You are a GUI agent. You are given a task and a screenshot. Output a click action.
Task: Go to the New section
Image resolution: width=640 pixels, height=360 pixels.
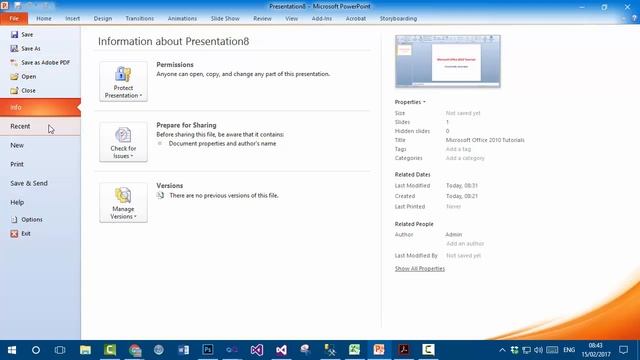pyautogui.click(x=40, y=145)
